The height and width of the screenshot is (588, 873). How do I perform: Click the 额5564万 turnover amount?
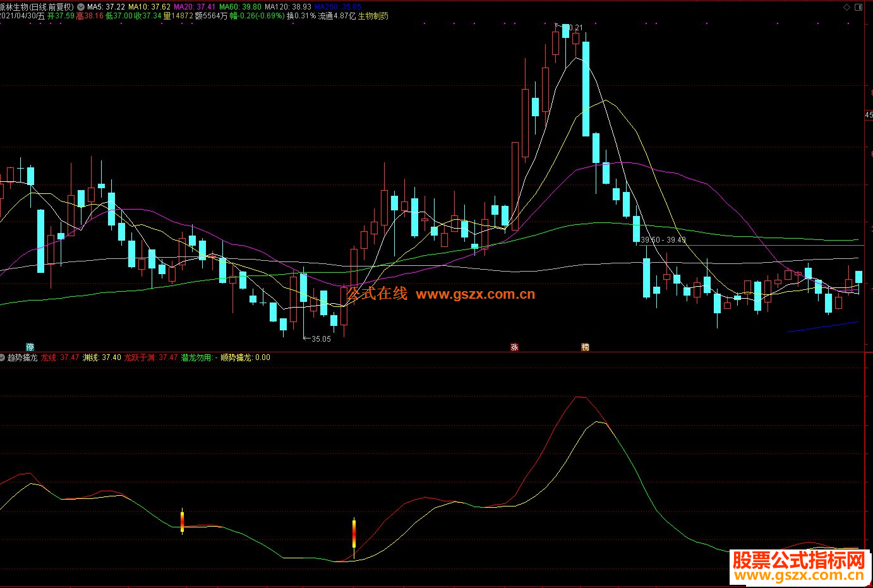point(211,16)
